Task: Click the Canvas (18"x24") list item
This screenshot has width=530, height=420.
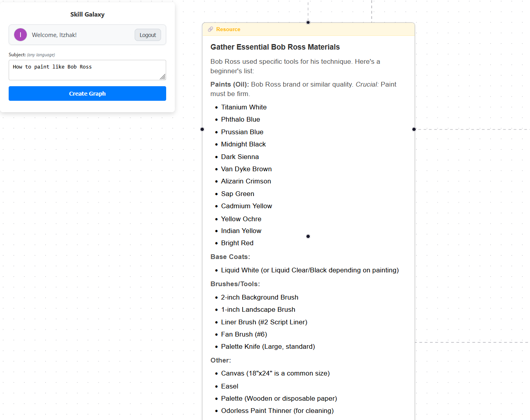Action: [x=276, y=373]
